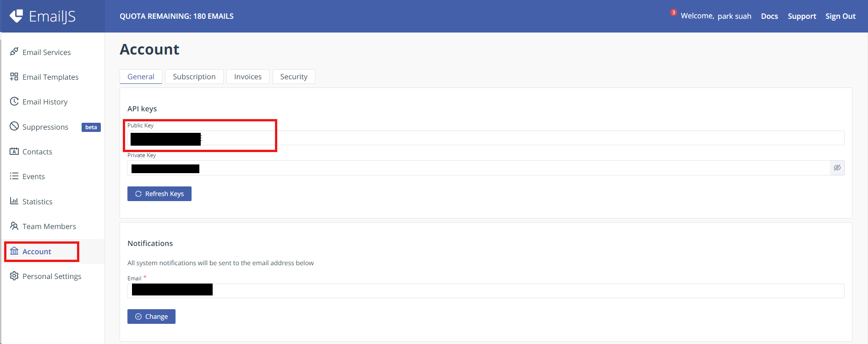Screen dimensions: 868x344
Task: Click the Contacts card icon
Action: coord(14,151)
